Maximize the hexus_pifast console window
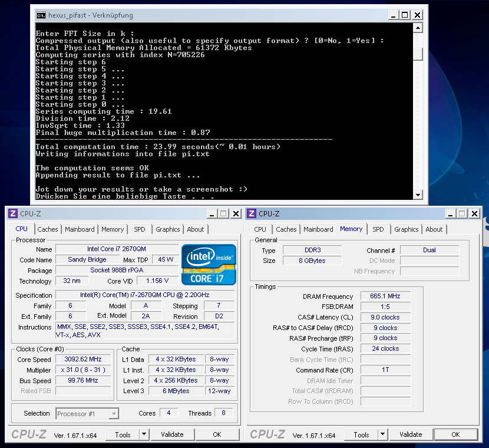 point(405,15)
